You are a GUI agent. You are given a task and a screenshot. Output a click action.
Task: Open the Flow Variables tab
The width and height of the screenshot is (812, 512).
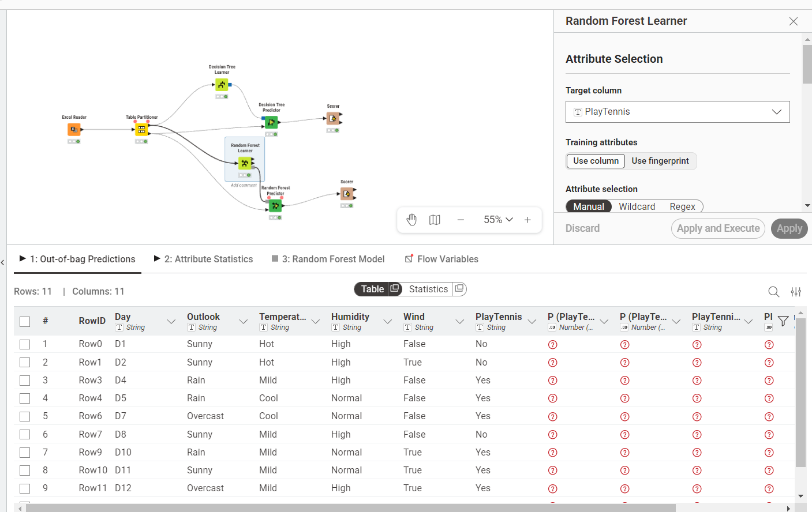click(441, 259)
